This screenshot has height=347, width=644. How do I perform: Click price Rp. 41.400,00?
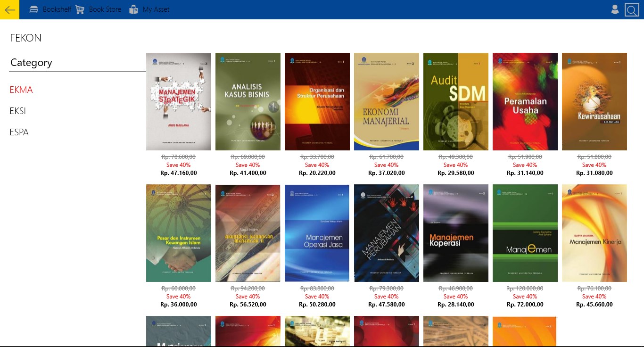pyautogui.click(x=248, y=173)
